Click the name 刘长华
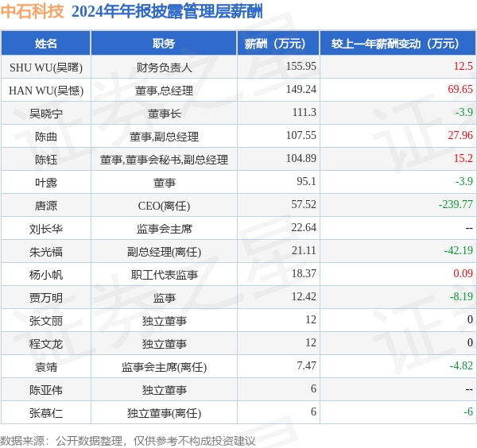This screenshot has width=477, height=448. pyautogui.click(x=46, y=229)
